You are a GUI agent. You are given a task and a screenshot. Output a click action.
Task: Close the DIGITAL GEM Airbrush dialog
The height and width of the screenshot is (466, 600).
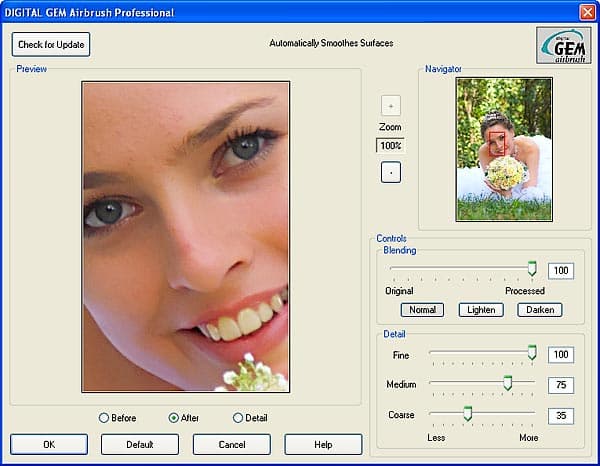coord(587,12)
